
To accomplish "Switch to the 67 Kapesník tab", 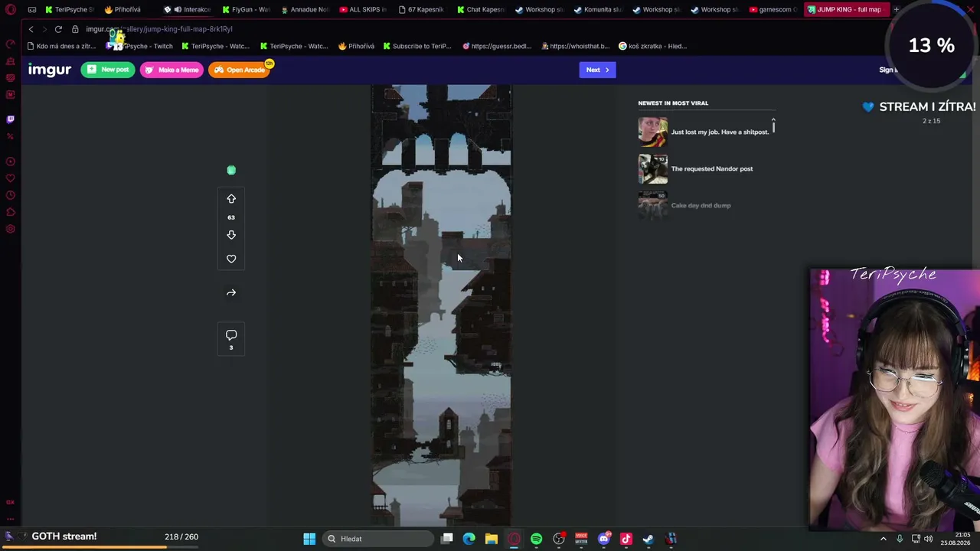I will point(421,10).
